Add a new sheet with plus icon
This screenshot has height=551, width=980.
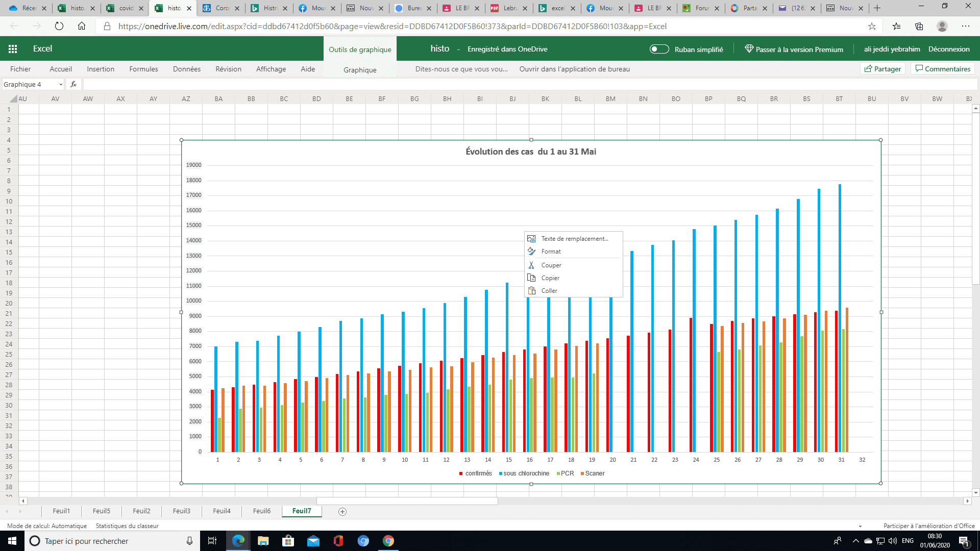pos(342,512)
